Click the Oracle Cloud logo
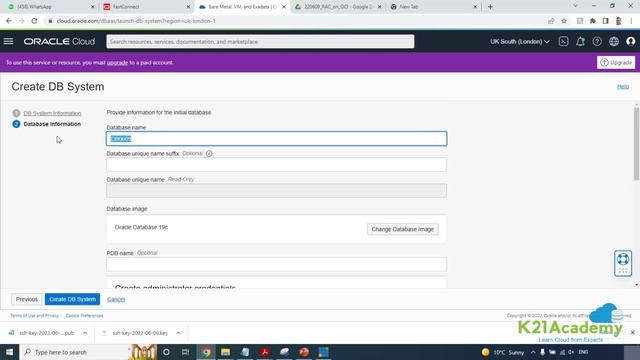Screen dimensions: 640x360 (x=59, y=42)
